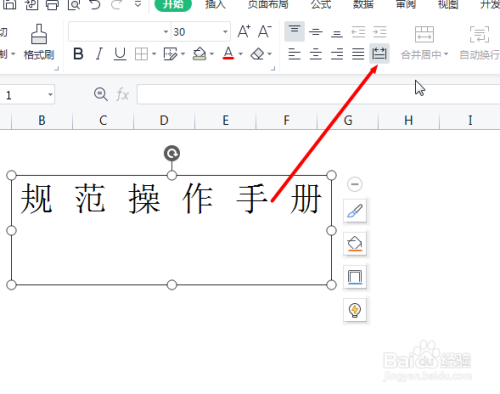Select column B header
This screenshot has height=394, width=500.
point(42,120)
